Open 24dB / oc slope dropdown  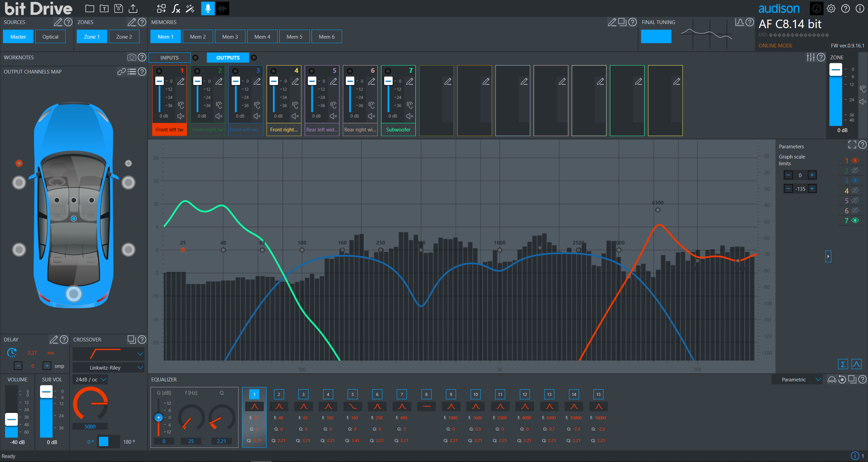click(91, 380)
